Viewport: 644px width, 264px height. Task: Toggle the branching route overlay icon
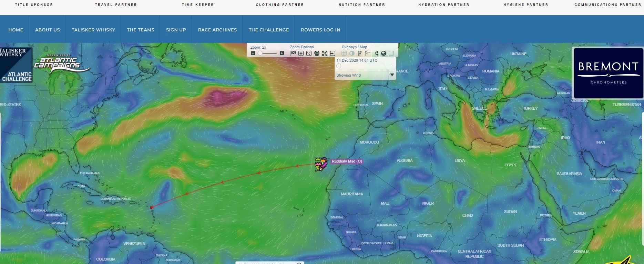[x=360, y=53]
